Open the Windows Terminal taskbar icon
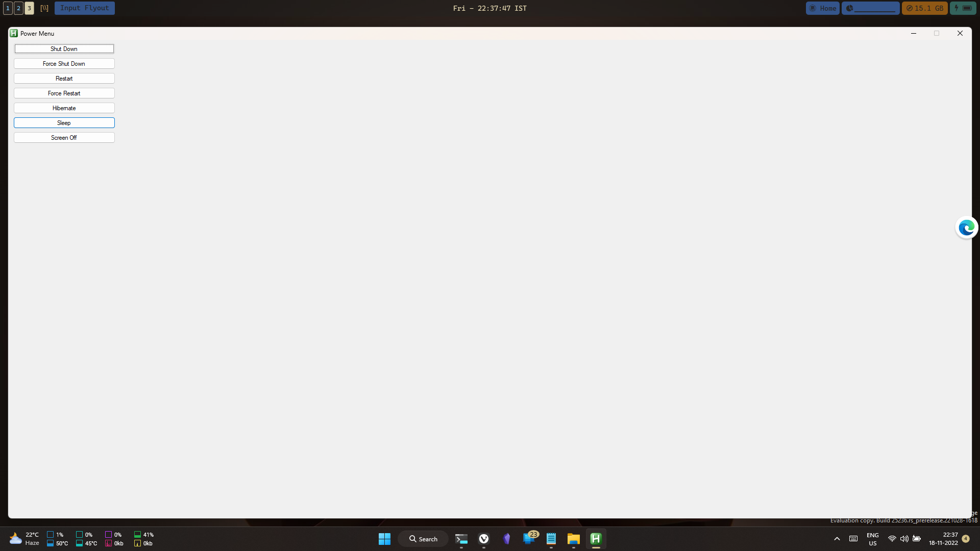980x551 pixels. point(461,539)
